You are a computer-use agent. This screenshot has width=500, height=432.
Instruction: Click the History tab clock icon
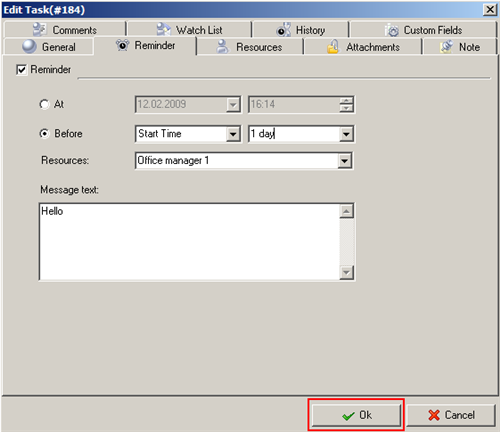click(x=284, y=29)
